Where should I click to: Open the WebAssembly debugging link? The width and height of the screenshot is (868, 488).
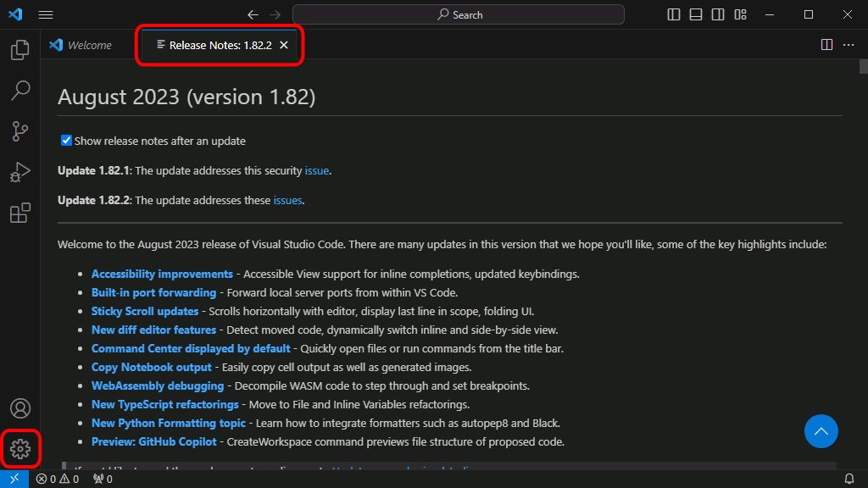158,385
